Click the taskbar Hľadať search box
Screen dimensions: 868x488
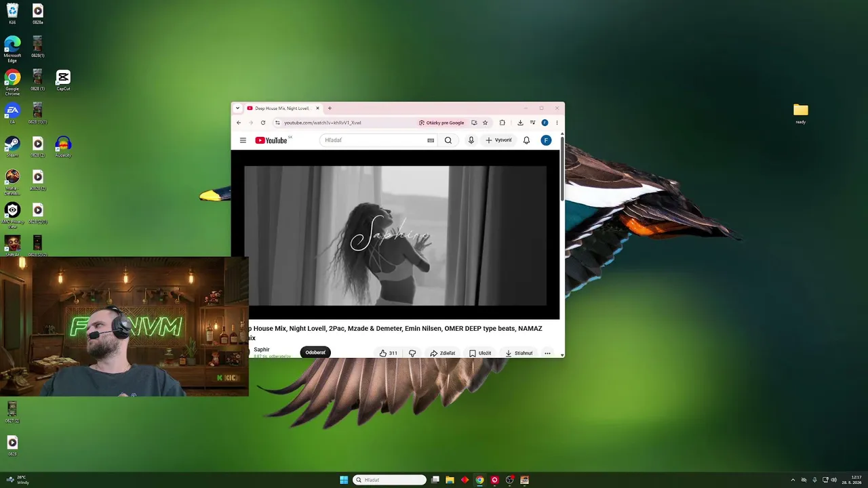(x=390, y=480)
